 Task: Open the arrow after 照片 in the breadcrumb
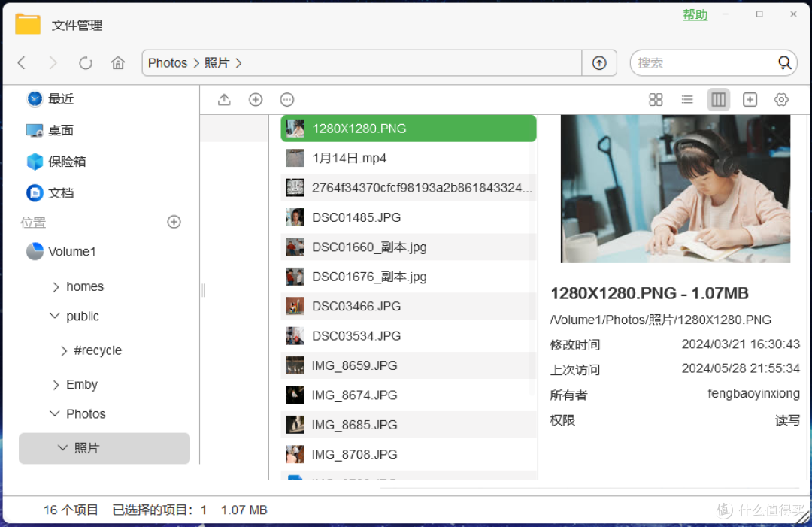239,63
